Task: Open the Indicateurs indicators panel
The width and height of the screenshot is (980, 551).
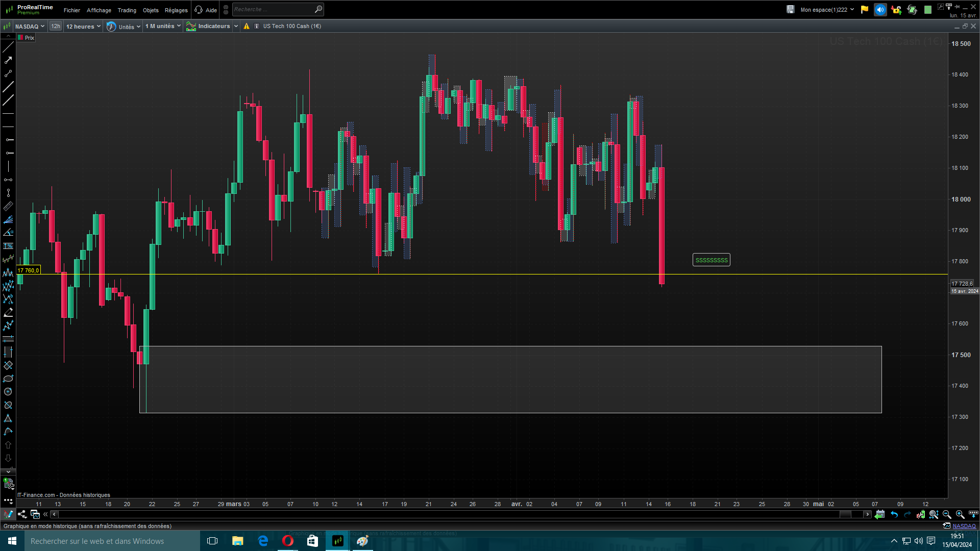Action: 209,26
